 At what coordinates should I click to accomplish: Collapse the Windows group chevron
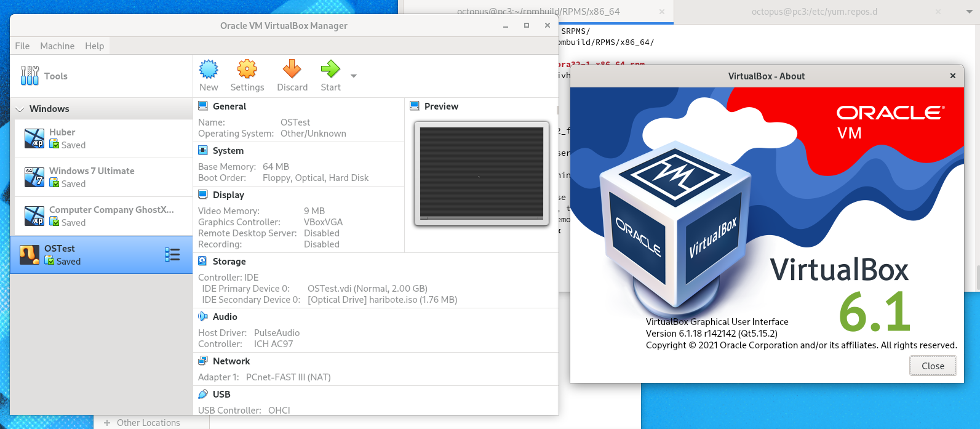[x=20, y=109]
